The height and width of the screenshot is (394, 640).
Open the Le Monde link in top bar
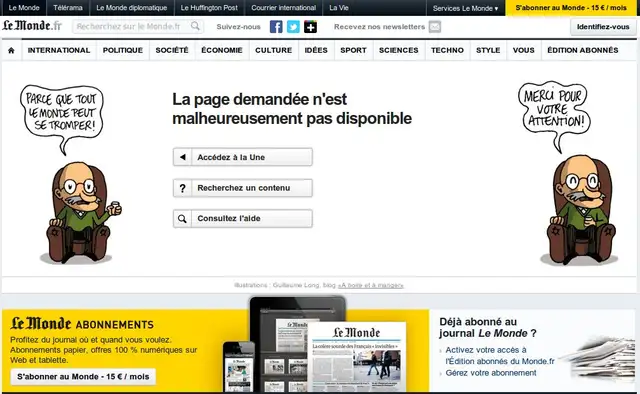[x=24, y=8]
